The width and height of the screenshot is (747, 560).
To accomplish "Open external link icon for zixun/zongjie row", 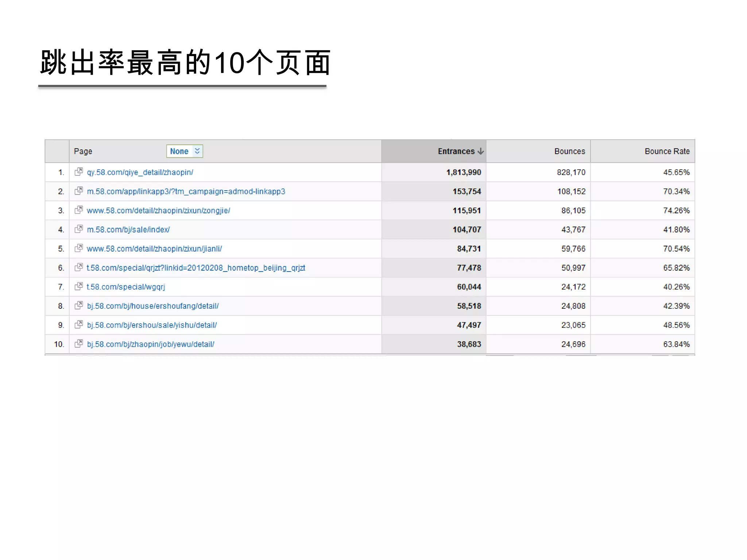I will [x=79, y=210].
